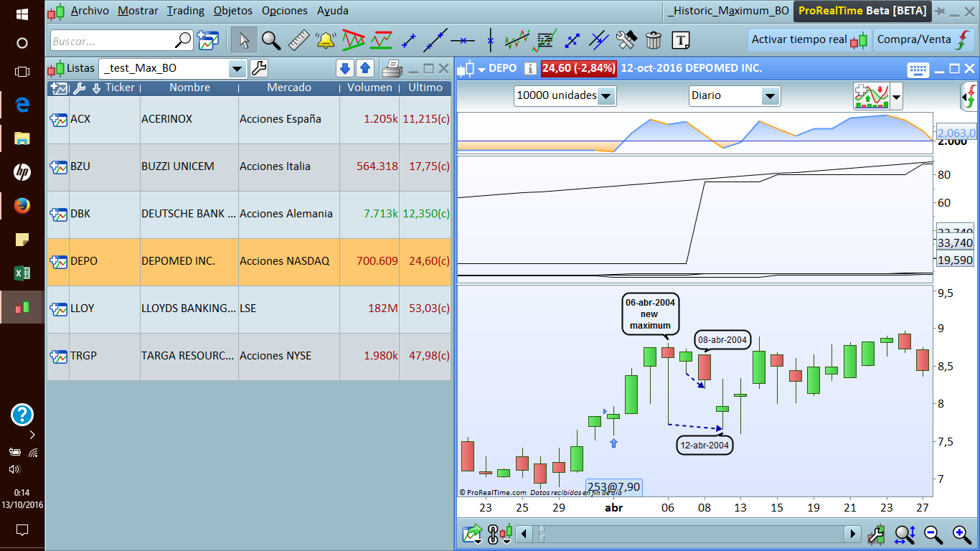This screenshot has width=980, height=551.
Task: Open chart icon for TRGP row
Action: tap(58, 356)
